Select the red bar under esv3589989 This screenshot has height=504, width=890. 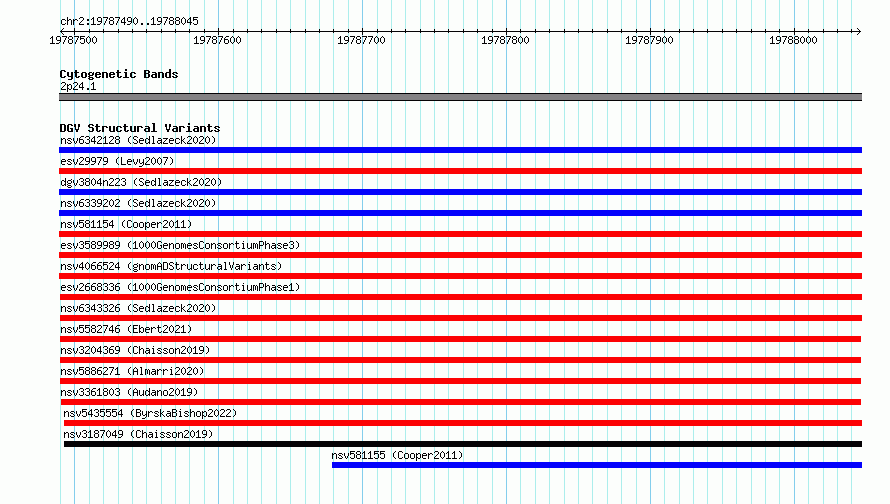(460, 255)
